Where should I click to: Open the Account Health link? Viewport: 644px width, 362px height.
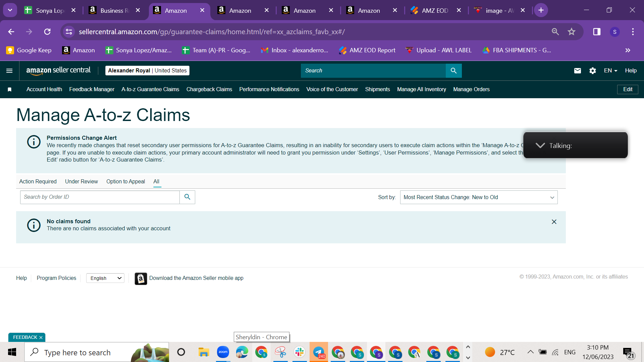(x=44, y=89)
